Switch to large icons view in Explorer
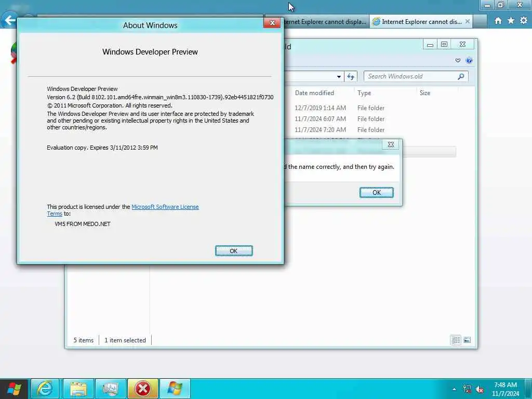Viewport: 532px width, 399px height. point(467,340)
